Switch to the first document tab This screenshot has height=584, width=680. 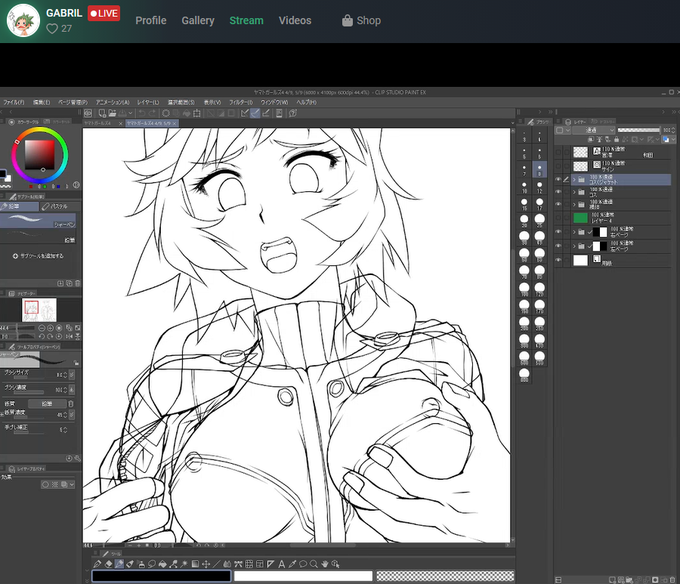click(x=100, y=123)
